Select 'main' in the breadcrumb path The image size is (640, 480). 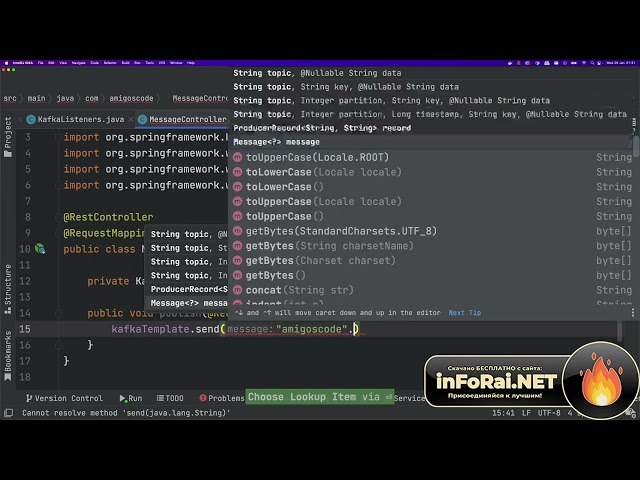[36, 98]
